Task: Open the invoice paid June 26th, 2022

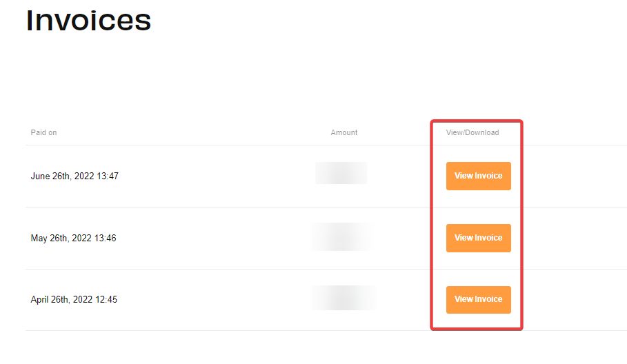Action: point(478,176)
